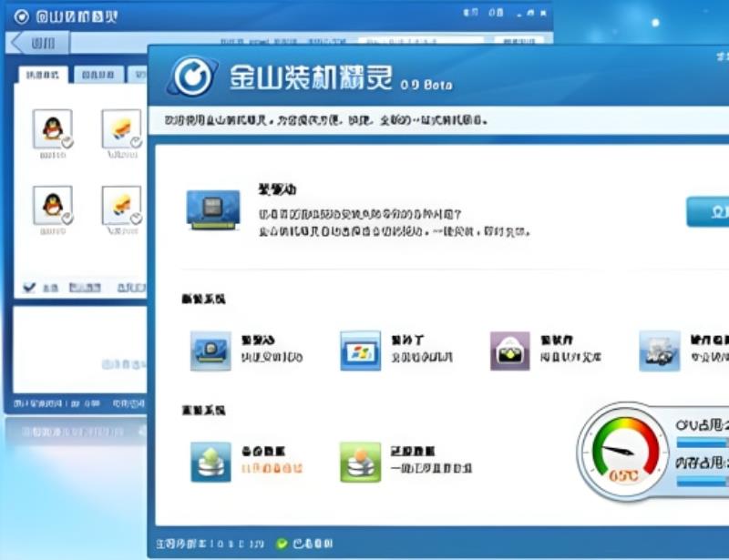Switch to the second tab in back window
This screenshot has height=560, width=729.
tap(98, 75)
